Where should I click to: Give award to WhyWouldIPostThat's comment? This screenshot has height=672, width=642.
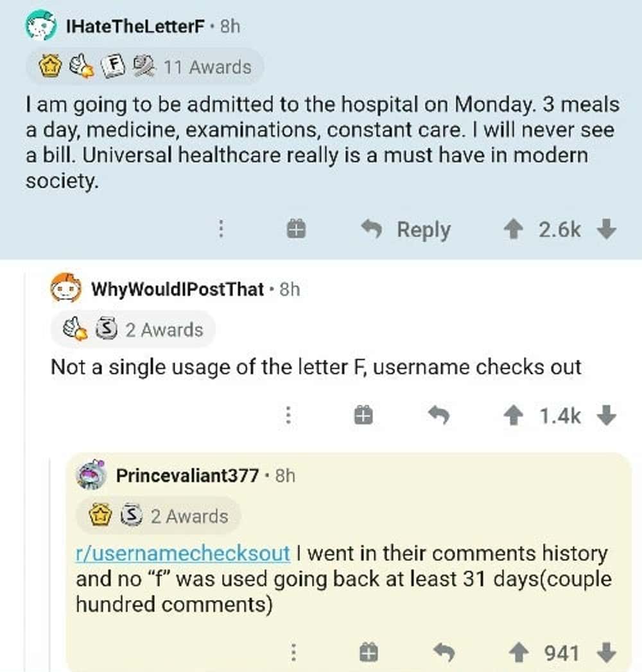363,416
